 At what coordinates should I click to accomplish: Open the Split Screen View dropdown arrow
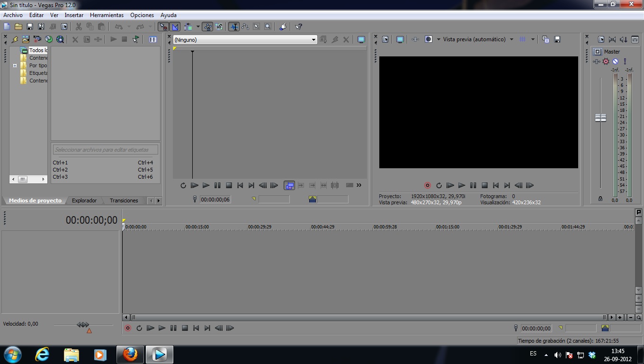click(x=438, y=39)
